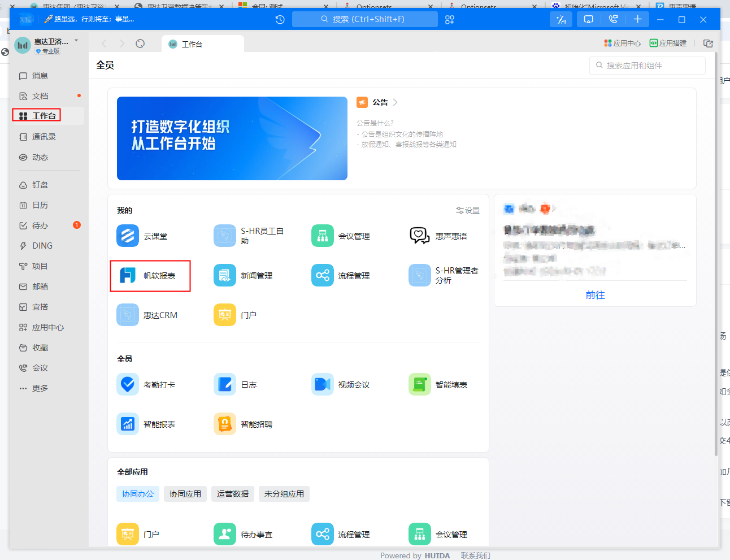Go back with the left arrow
This screenshot has width=730, height=560.
coord(104,44)
